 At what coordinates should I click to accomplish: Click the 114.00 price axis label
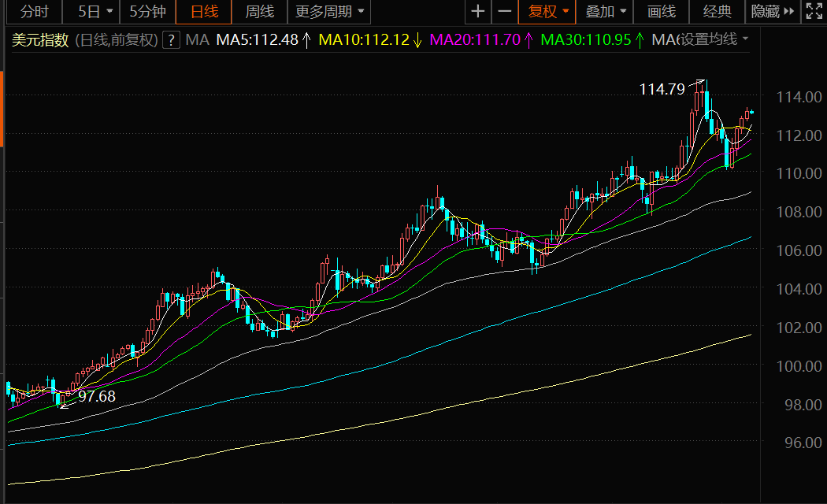click(799, 97)
